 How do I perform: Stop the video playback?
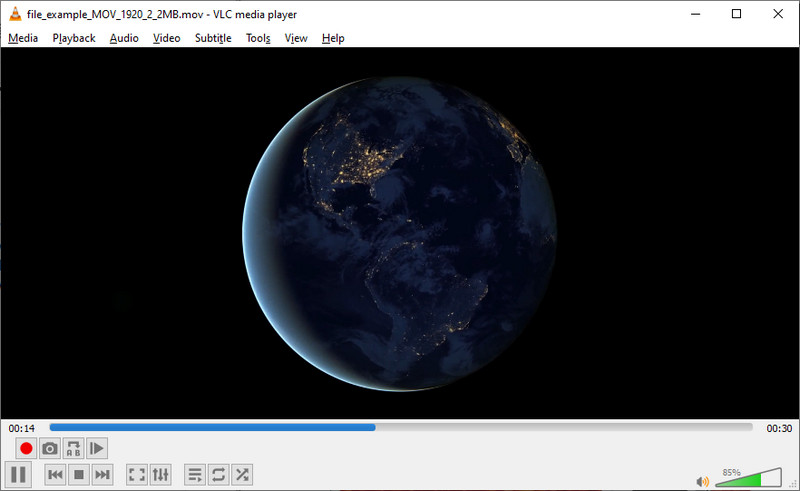pos(79,474)
